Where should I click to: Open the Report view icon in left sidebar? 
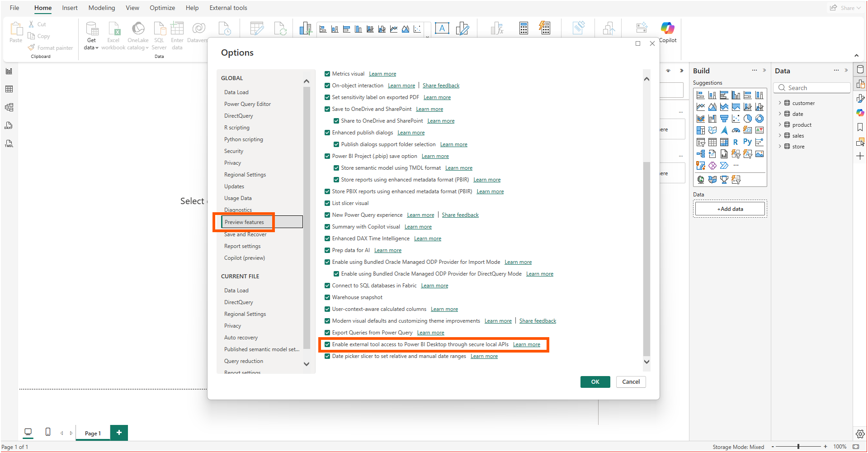click(9, 71)
